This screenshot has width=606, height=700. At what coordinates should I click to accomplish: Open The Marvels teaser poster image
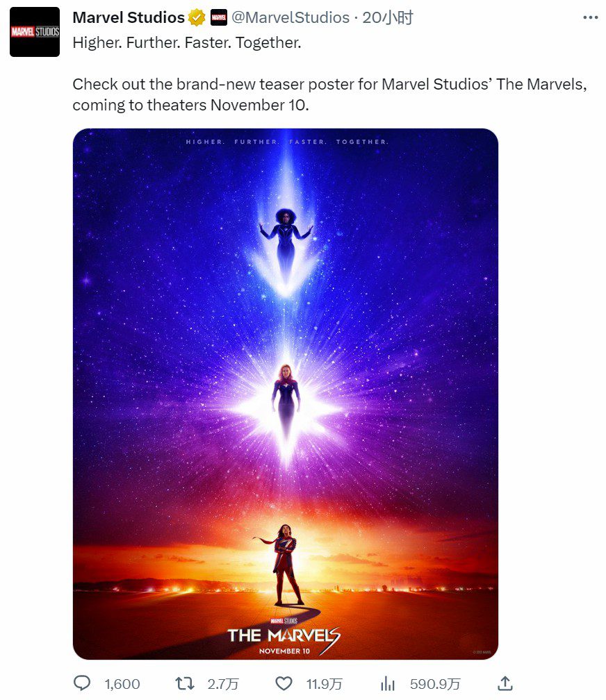[x=286, y=394]
